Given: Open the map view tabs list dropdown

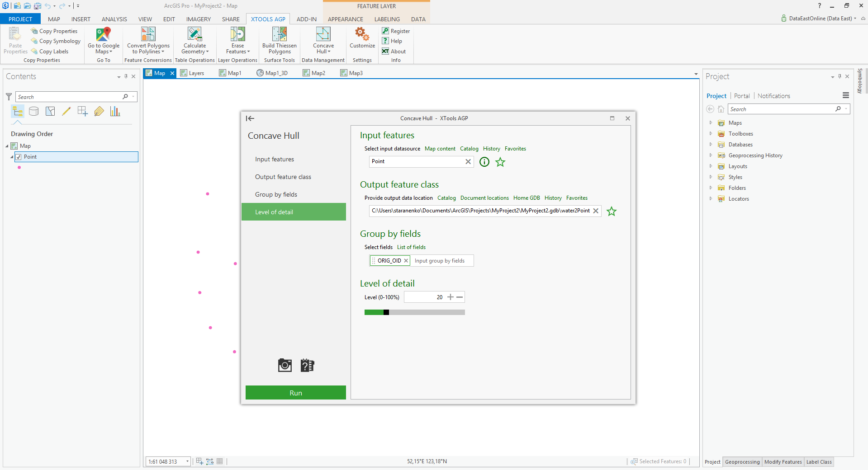Looking at the screenshot, I should click(696, 74).
